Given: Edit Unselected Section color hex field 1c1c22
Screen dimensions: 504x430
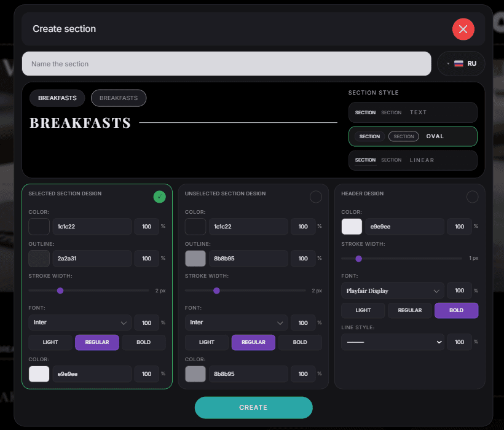Looking at the screenshot, I should click(248, 227).
